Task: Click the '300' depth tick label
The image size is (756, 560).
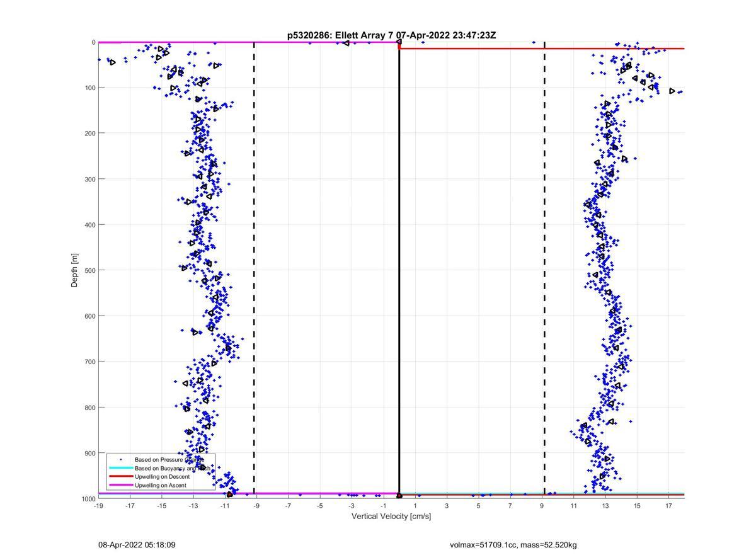Action: click(x=89, y=179)
